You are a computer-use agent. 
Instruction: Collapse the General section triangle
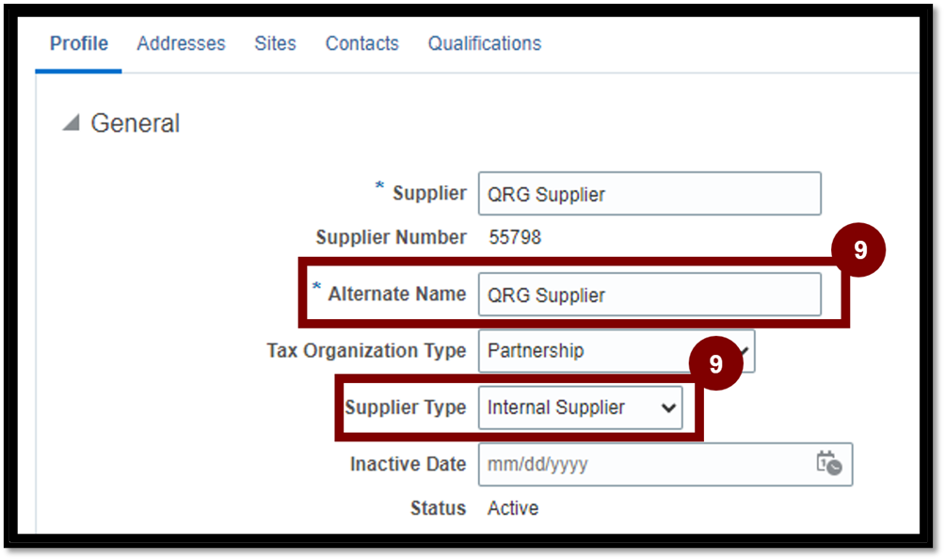(x=72, y=122)
